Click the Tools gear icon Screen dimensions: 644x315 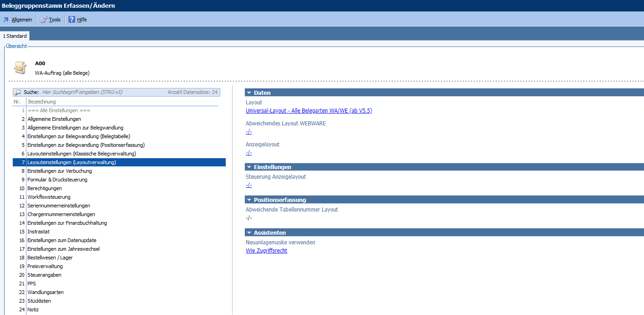click(43, 20)
